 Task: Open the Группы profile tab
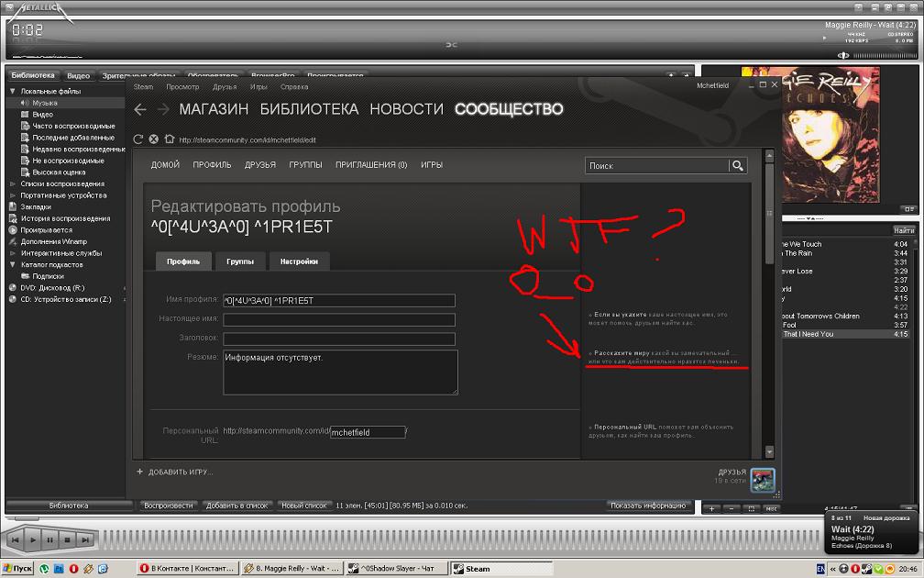pyautogui.click(x=240, y=261)
